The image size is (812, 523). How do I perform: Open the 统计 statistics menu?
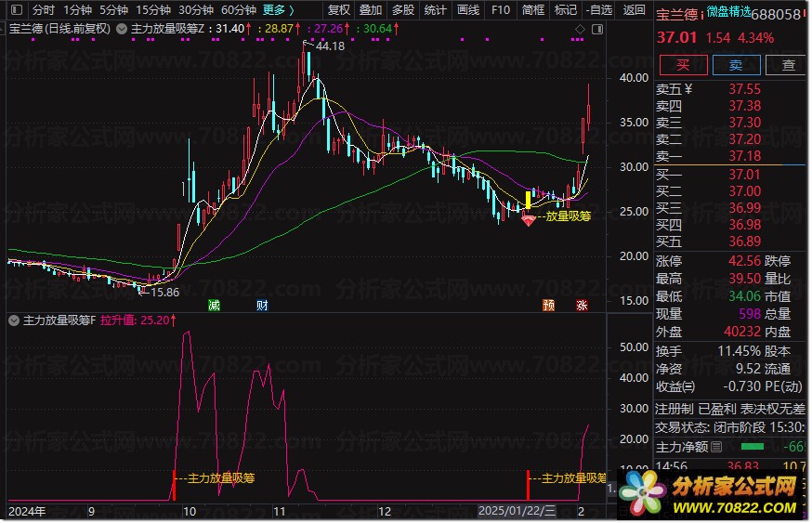click(435, 10)
